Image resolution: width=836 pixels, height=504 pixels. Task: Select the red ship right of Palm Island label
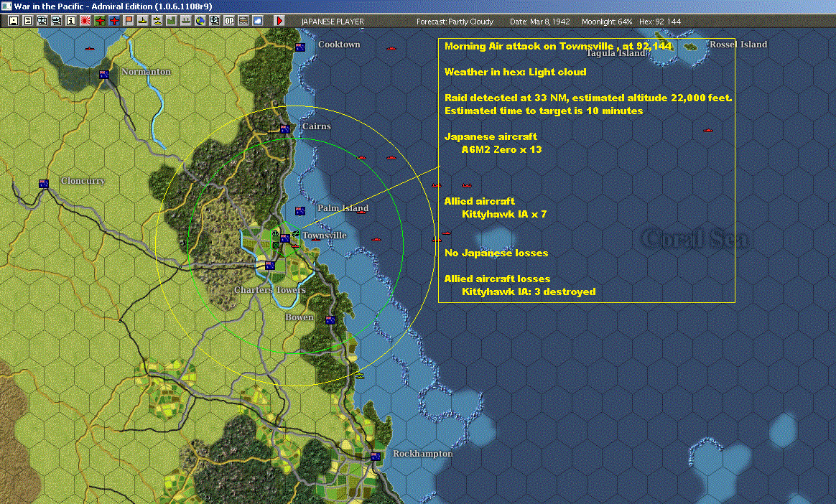(x=361, y=212)
